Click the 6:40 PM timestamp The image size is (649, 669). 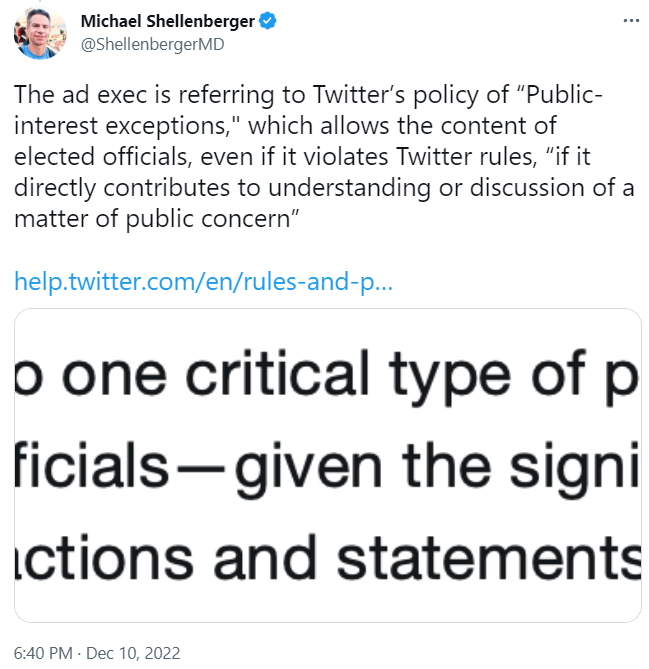[x=41, y=652]
